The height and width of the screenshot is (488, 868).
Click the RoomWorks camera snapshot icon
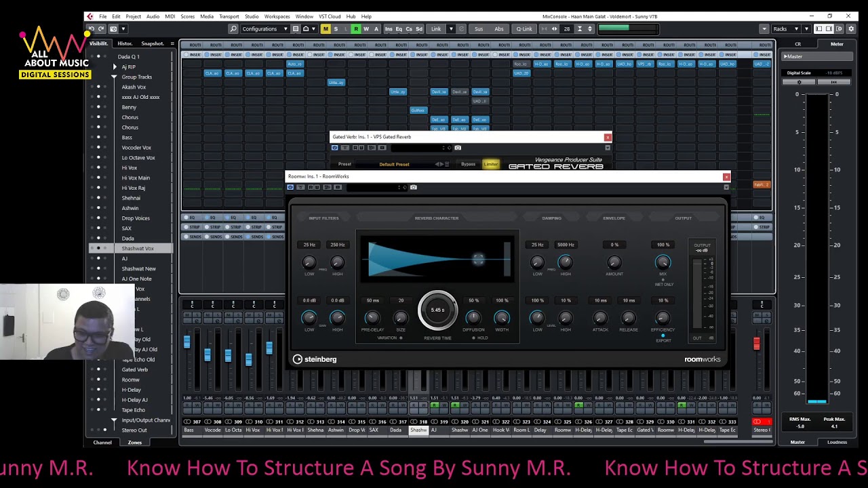(414, 187)
